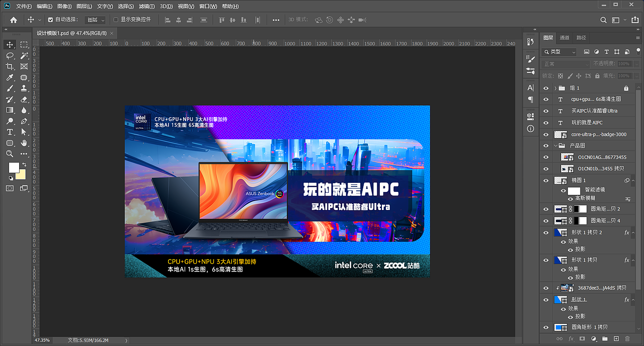This screenshot has width=644, height=346.
Task: Select the Rectangular Marquee tool
Action: (24, 45)
